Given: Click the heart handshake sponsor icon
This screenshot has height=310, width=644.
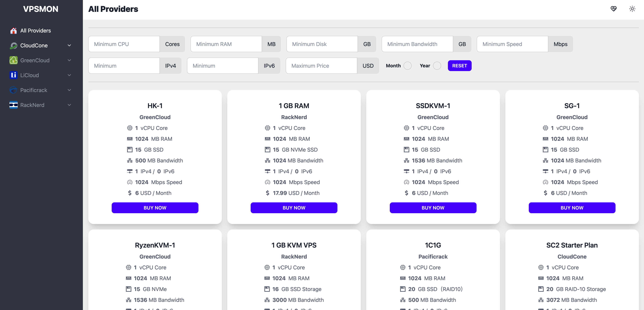Looking at the screenshot, I should point(613,9).
